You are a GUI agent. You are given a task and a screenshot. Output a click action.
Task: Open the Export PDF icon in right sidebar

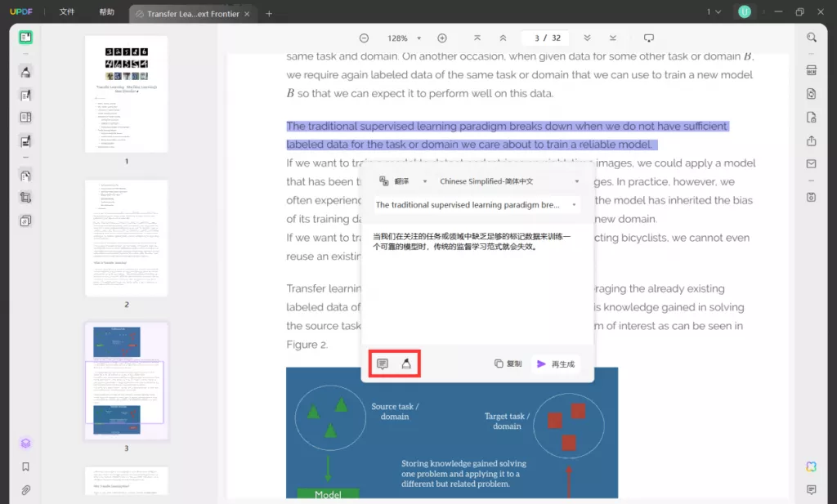point(812,94)
